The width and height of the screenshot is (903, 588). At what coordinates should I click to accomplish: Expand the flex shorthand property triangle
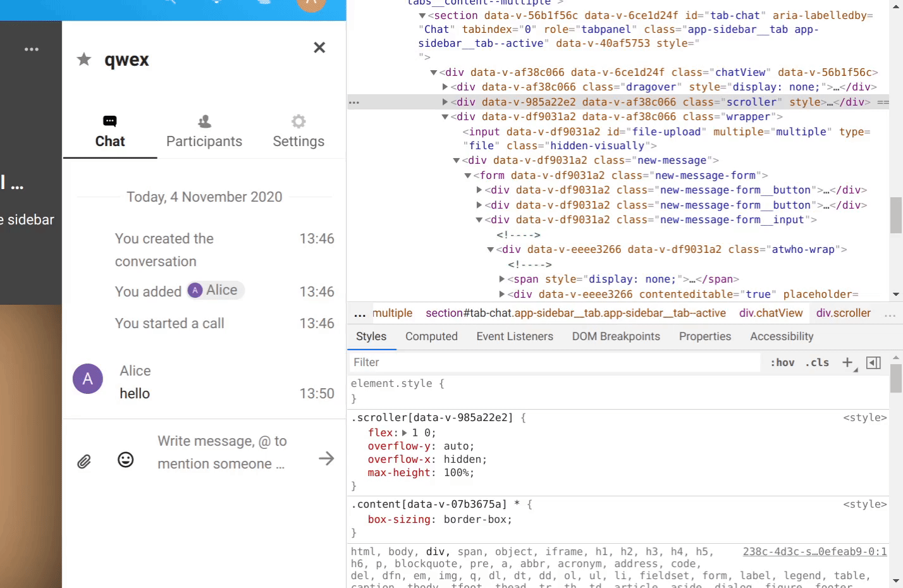click(405, 433)
